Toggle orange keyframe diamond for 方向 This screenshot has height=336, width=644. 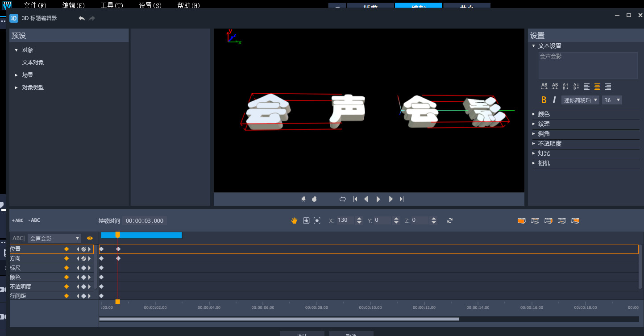[66, 258]
